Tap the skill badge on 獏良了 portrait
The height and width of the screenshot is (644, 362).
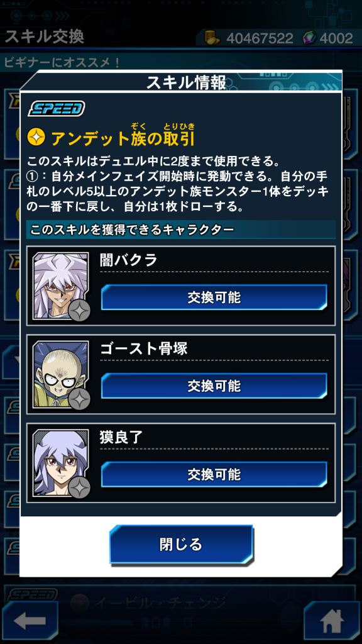click(x=79, y=487)
